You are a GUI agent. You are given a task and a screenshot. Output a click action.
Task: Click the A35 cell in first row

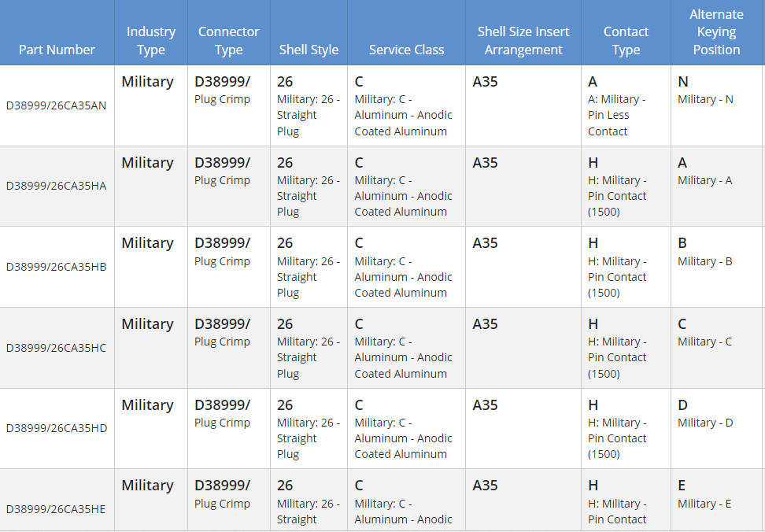point(485,82)
